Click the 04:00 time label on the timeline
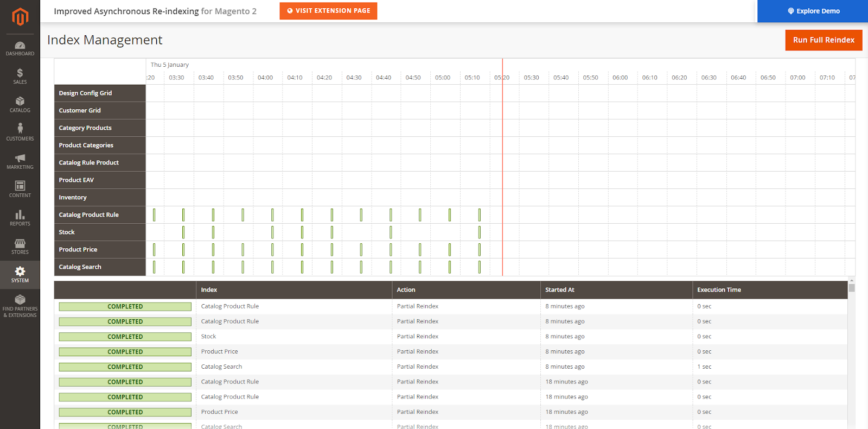 coord(265,78)
